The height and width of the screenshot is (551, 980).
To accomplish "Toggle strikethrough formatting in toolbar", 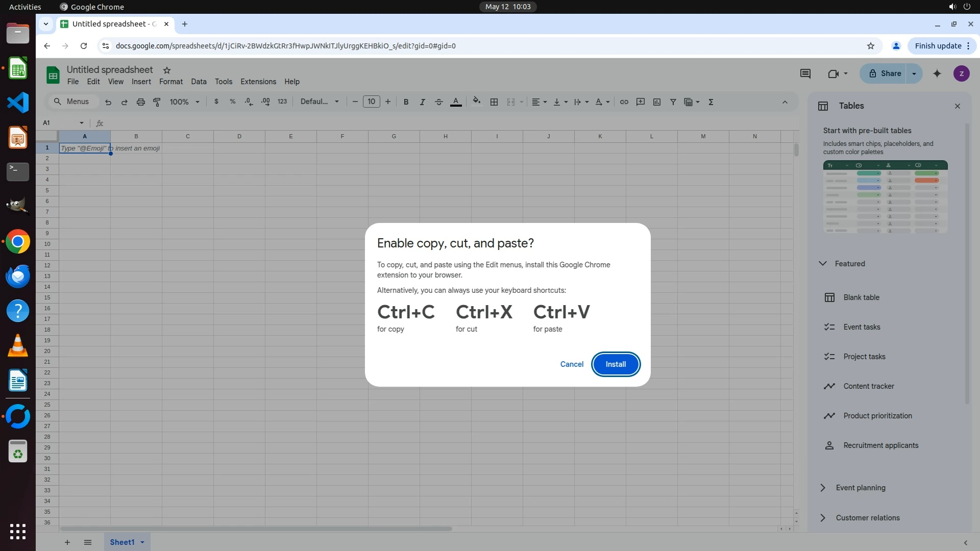I will (438, 102).
